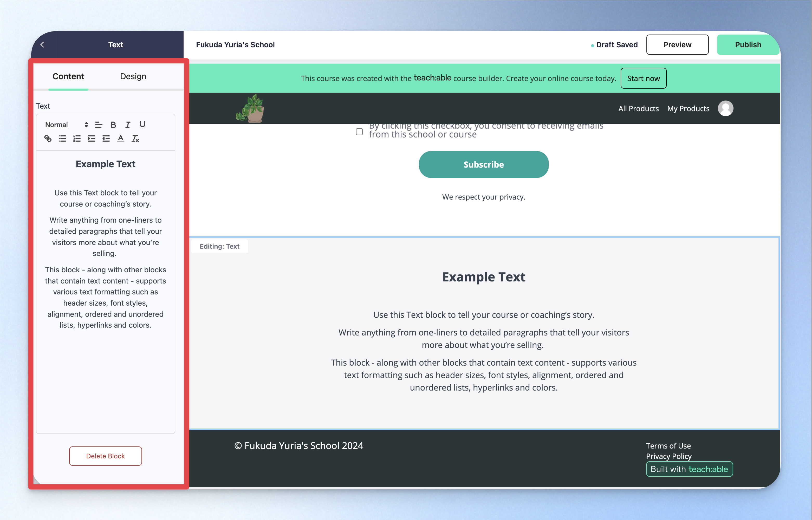Apply italic formatting icon

pos(128,124)
